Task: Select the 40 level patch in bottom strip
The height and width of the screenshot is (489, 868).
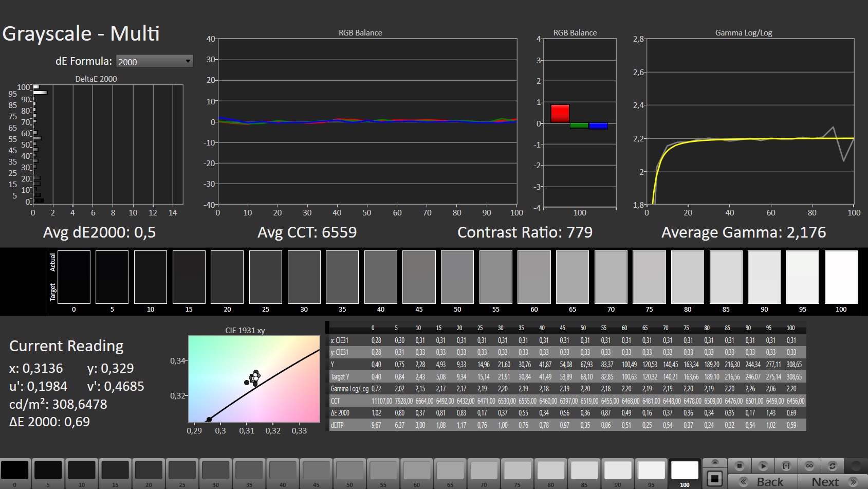Action: tap(283, 473)
